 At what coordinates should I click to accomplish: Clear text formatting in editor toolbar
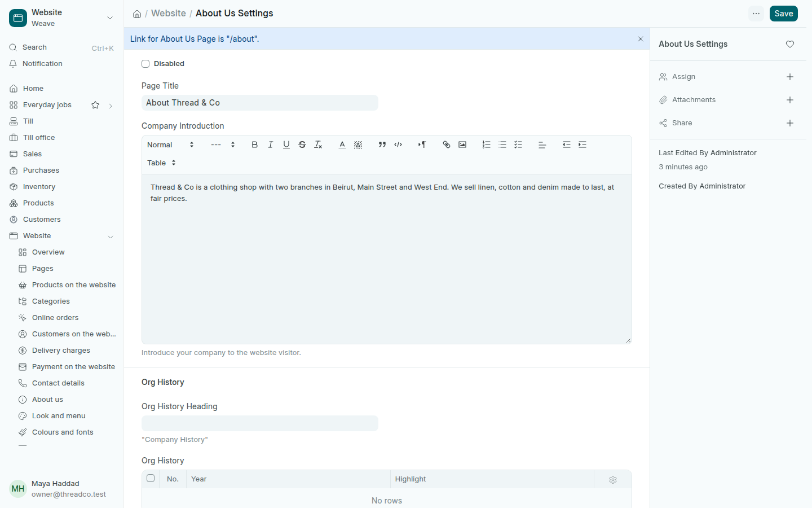[318, 145]
